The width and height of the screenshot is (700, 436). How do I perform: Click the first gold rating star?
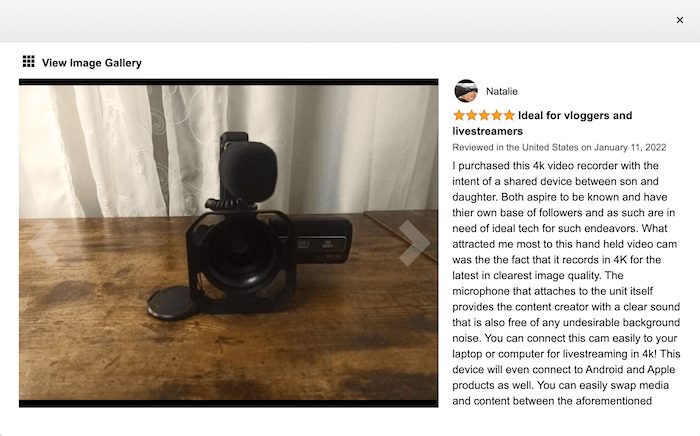[459, 116]
